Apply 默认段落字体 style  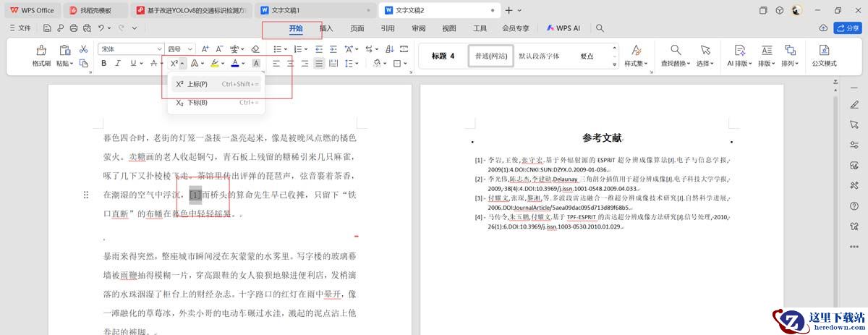539,56
